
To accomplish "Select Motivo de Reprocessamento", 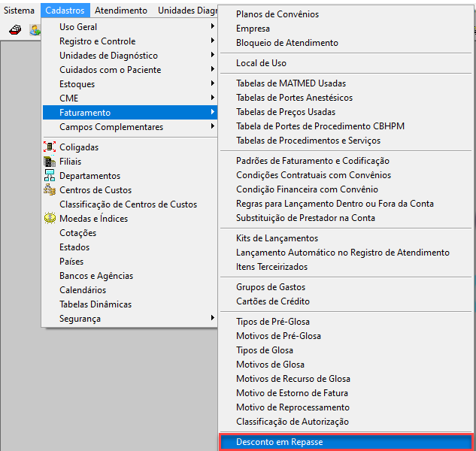I will pos(346,407).
